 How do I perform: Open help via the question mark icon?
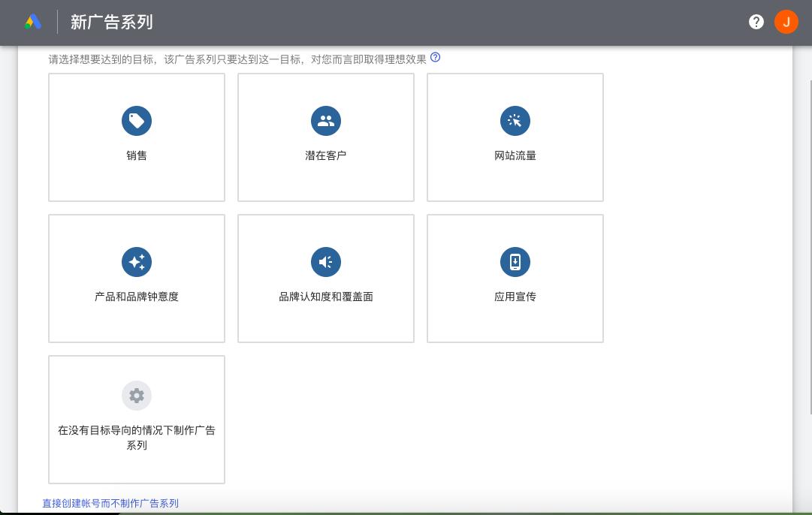click(x=756, y=22)
